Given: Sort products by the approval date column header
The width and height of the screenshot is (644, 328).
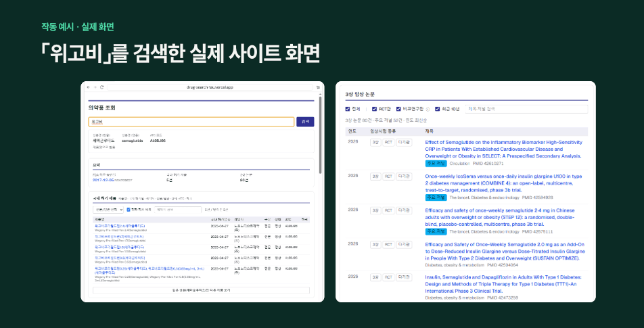Looking at the screenshot, I should pos(221,220).
